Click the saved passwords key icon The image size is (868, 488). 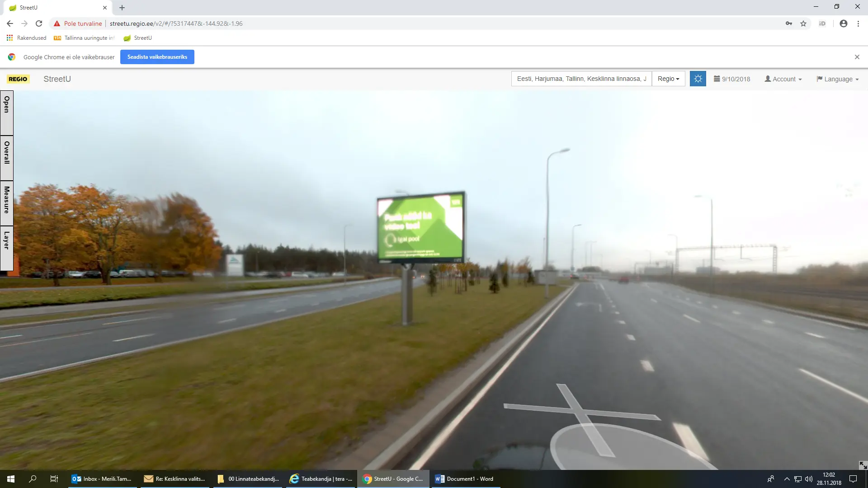click(789, 23)
